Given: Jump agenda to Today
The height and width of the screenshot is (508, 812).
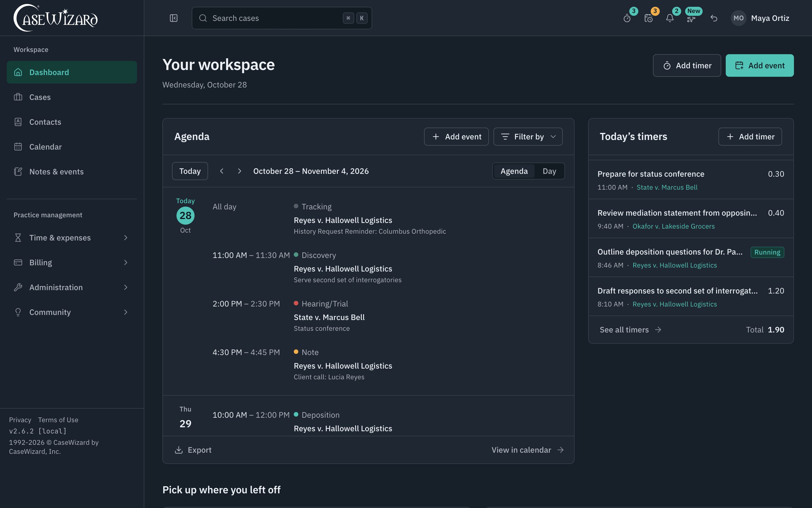Looking at the screenshot, I should [x=190, y=171].
